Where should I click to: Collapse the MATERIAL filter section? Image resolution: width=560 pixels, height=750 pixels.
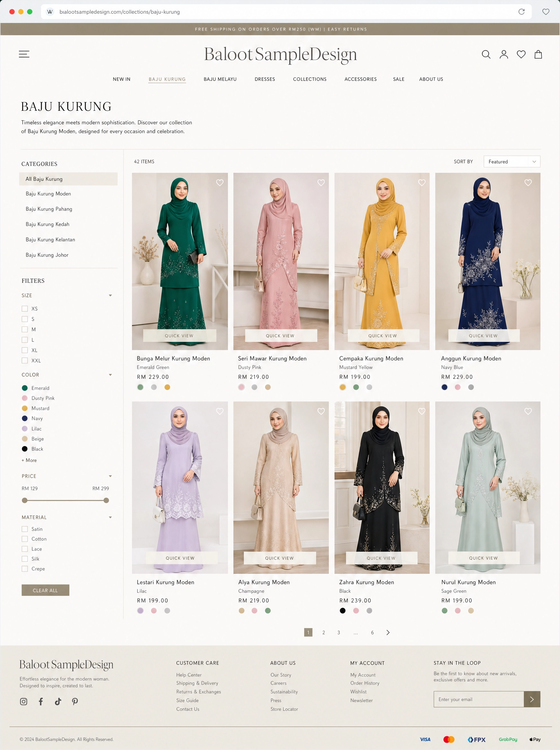[x=110, y=518]
